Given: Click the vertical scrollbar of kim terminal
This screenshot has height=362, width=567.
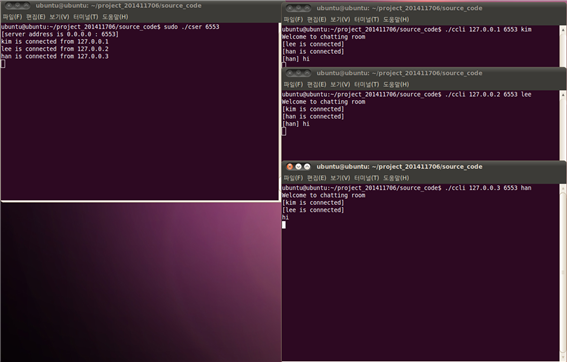Looking at the screenshot, I should tap(563, 45).
